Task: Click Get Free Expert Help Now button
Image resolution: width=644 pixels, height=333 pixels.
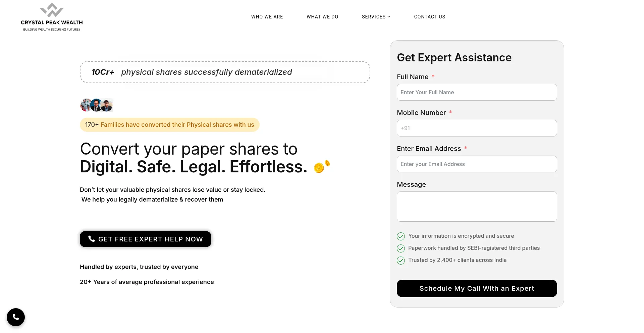Action: tap(146, 239)
